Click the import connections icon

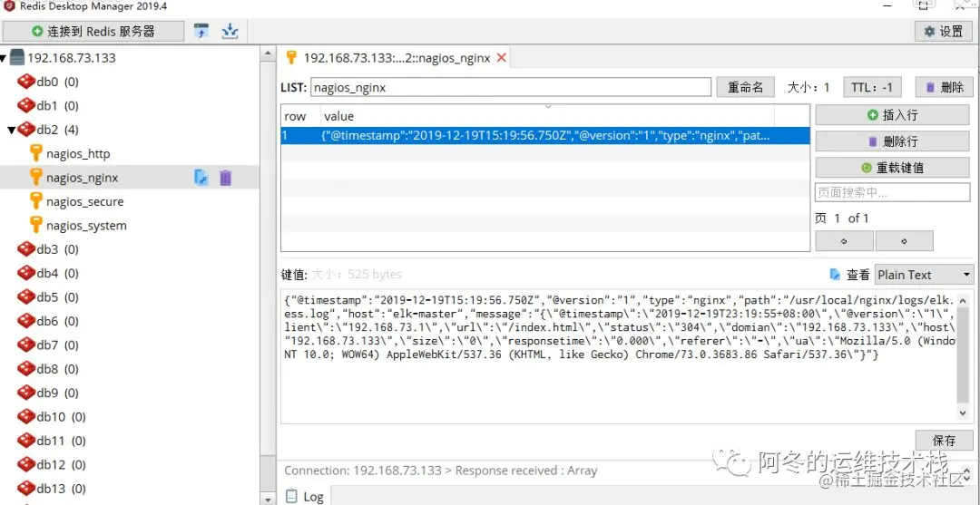click(x=201, y=31)
